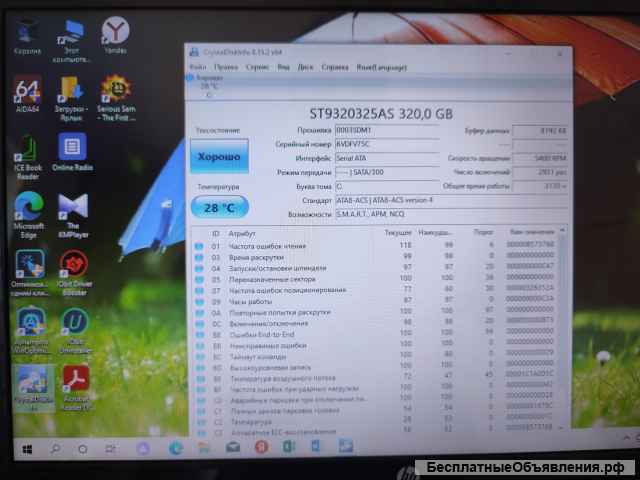Select the Таймаут команды row
Viewport: 640px width, 480px height.
point(375,356)
